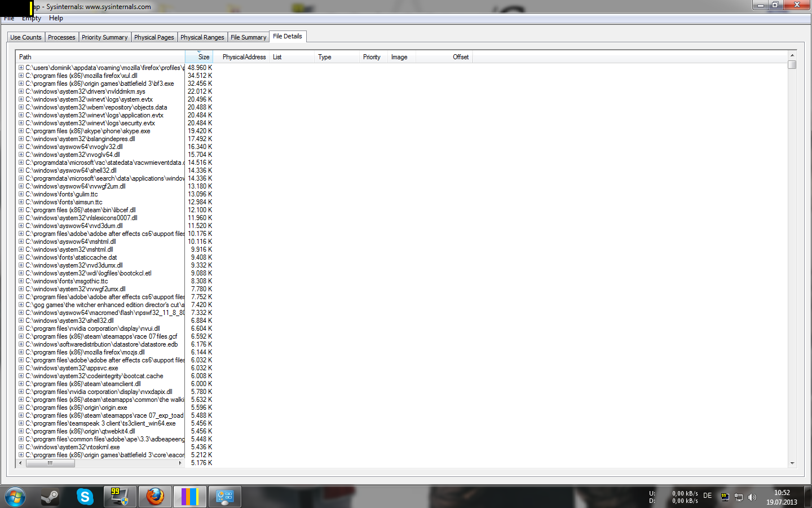Image resolution: width=812 pixels, height=508 pixels.
Task: Expand the ntoskrnl.exe row
Action: (x=21, y=446)
